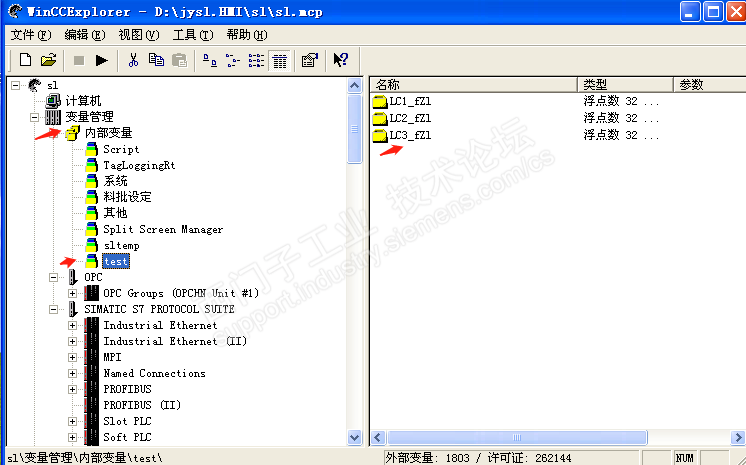Open the 编辑(E) menu

pyautogui.click(x=85, y=35)
